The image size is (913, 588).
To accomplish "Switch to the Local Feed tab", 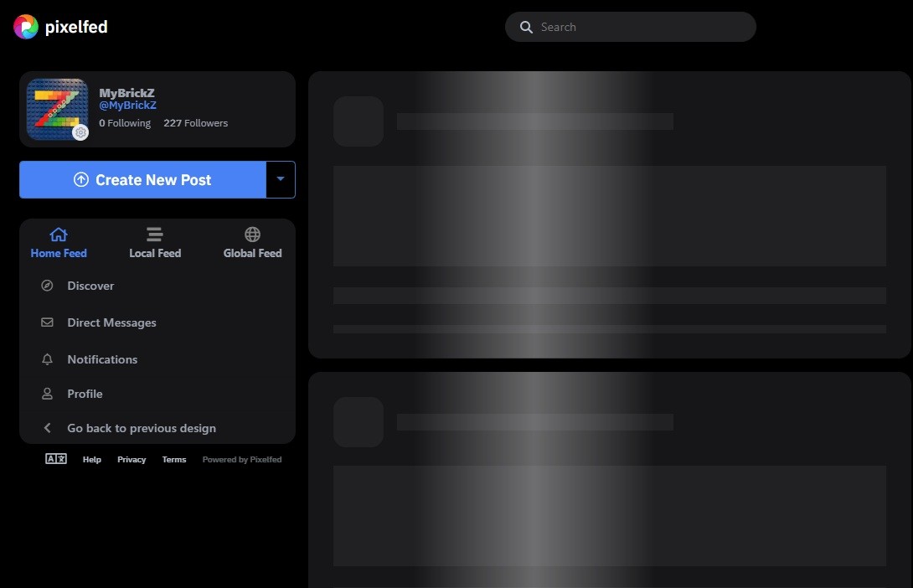I will (x=155, y=243).
